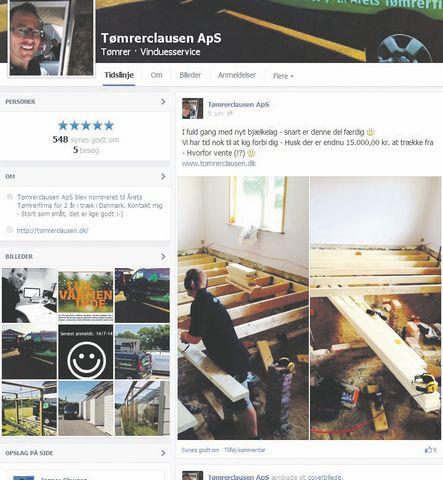Open the smiley face review thumbnail
The width and height of the screenshot is (443, 480).
[86, 352]
